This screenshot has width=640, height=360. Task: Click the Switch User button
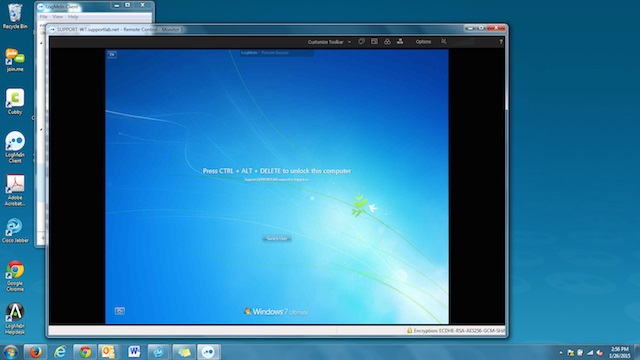[277, 238]
